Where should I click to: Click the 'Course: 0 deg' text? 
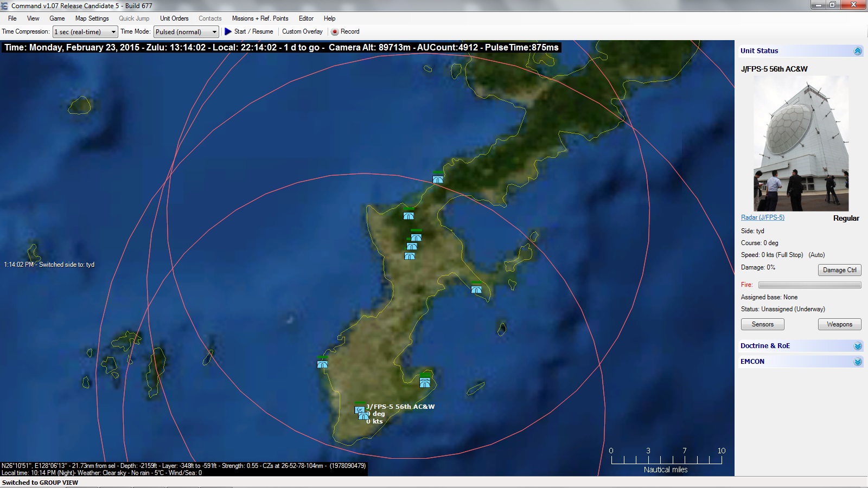pyautogui.click(x=759, y=243)
